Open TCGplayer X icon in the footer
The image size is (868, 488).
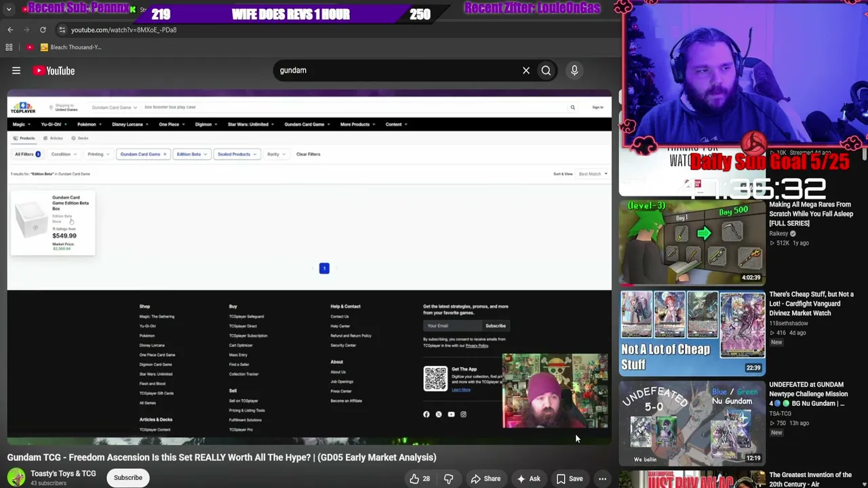pyautogui.click(x=439, y=414)
